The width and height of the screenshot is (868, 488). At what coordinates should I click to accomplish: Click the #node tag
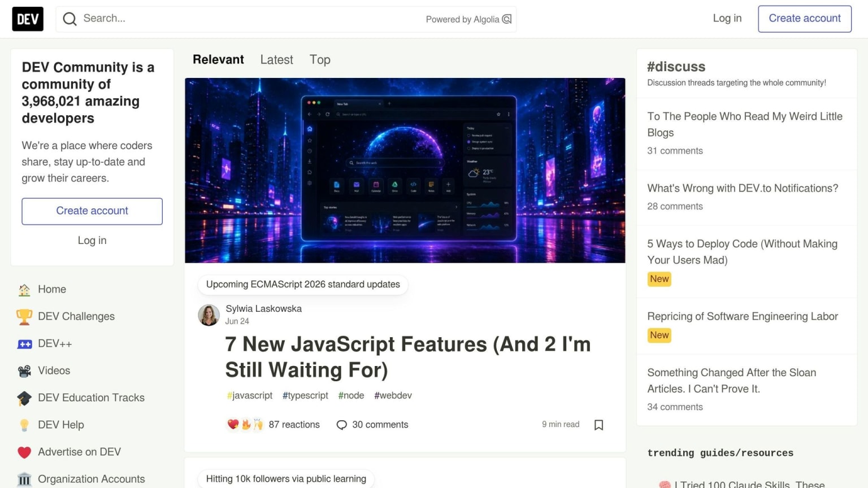click(351, 395)
